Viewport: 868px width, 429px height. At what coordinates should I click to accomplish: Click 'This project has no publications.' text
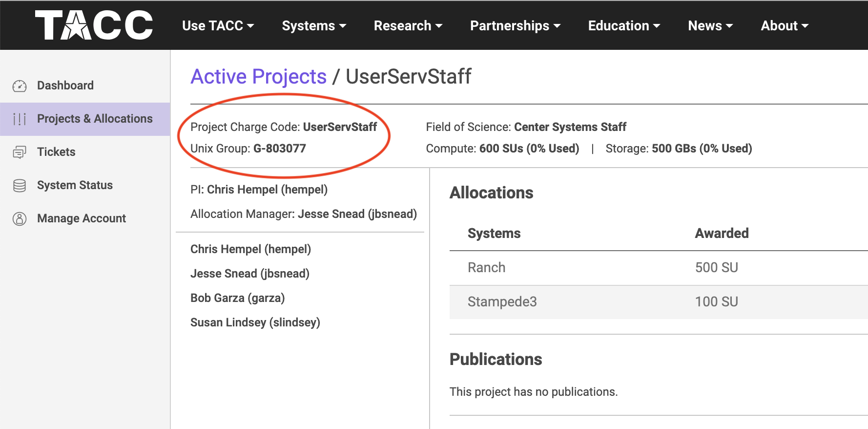[534, 392]
